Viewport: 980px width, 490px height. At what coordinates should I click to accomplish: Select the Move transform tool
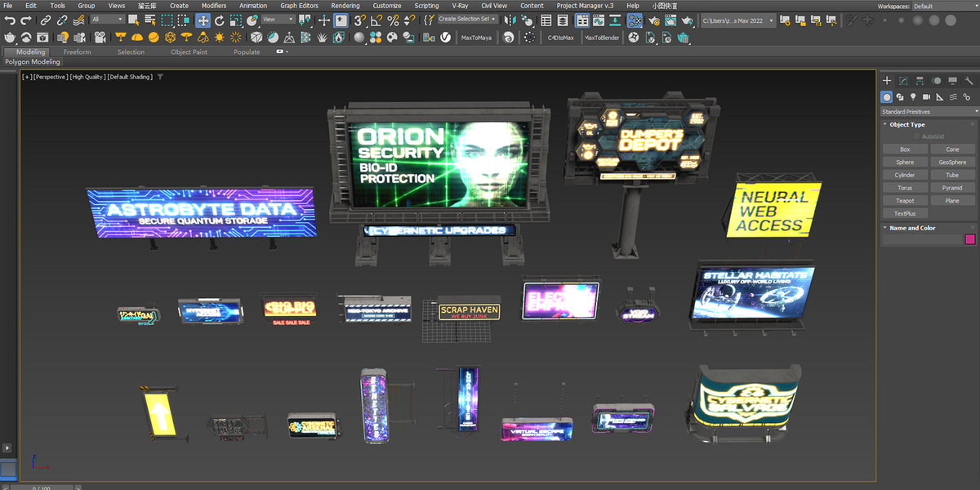coord(203,20)
